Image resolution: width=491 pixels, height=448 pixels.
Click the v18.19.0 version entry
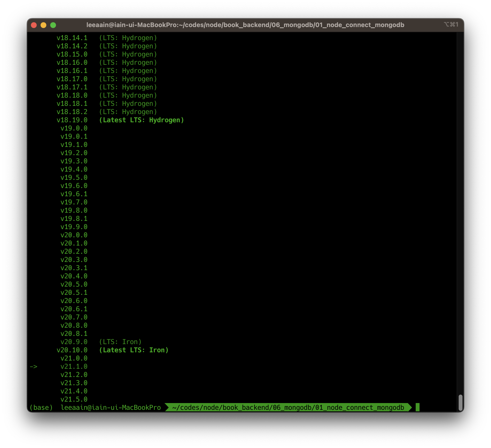(72, 120)
